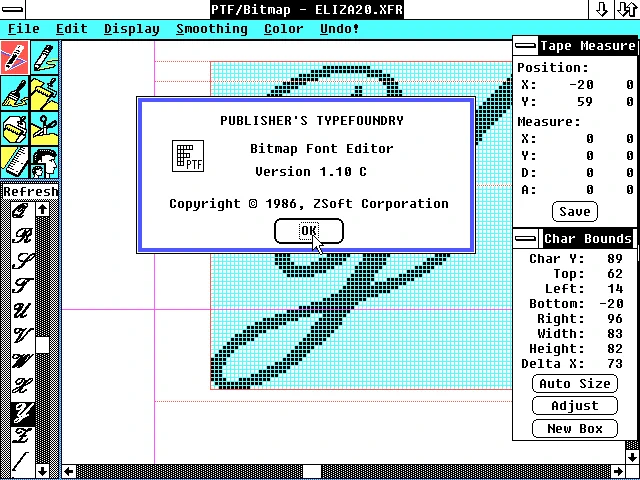This screenshot has width=640, height=480.
Task: Click the Undo! menu command
Action: coord(340,29)
